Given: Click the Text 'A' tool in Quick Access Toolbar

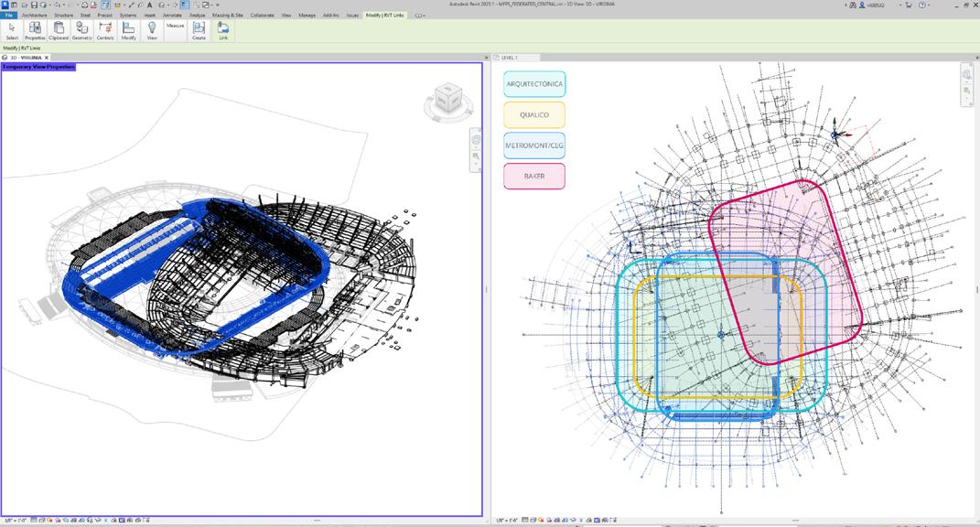Looking at the screenshot, I should (150, 5).
